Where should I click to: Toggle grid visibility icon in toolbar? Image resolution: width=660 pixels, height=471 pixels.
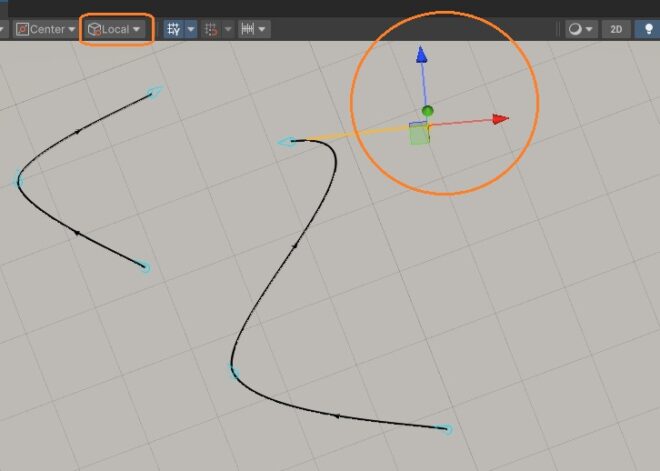tap(173, 29)
